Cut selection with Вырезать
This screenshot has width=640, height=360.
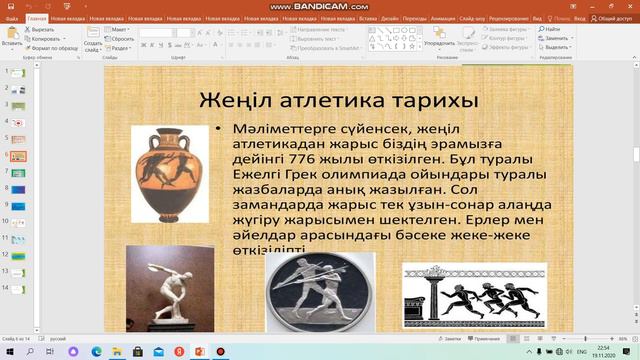pos(39,29)
